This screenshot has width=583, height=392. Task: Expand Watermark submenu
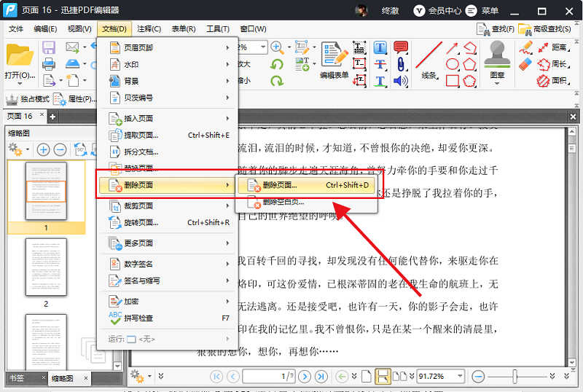tap(168, 64)
